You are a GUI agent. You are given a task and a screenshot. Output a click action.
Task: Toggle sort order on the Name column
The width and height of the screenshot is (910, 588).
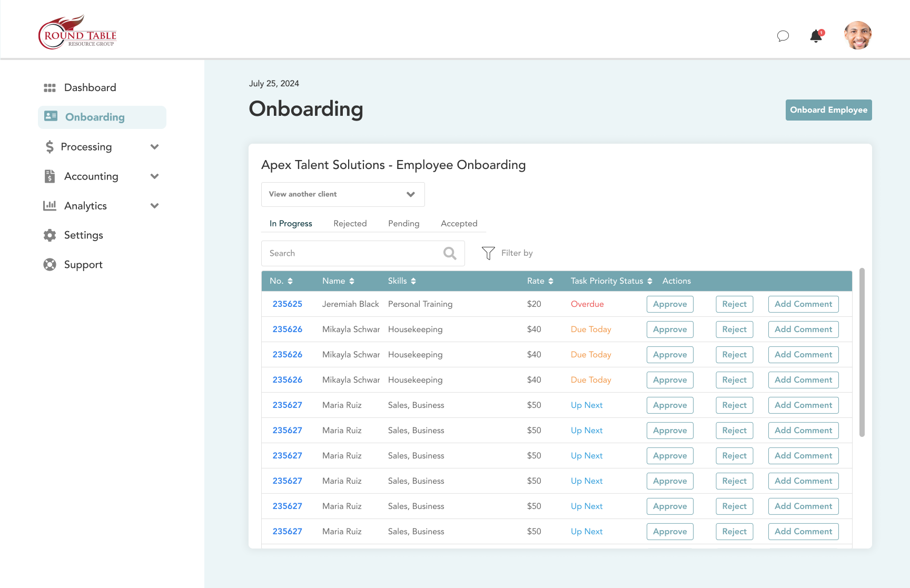point(352,281)
